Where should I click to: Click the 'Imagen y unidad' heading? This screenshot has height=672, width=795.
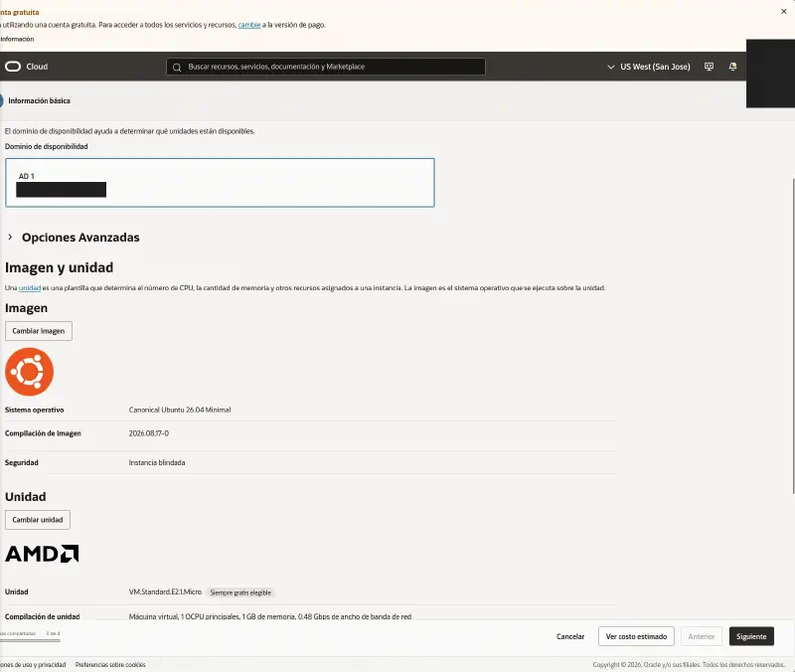click(59, 267)
